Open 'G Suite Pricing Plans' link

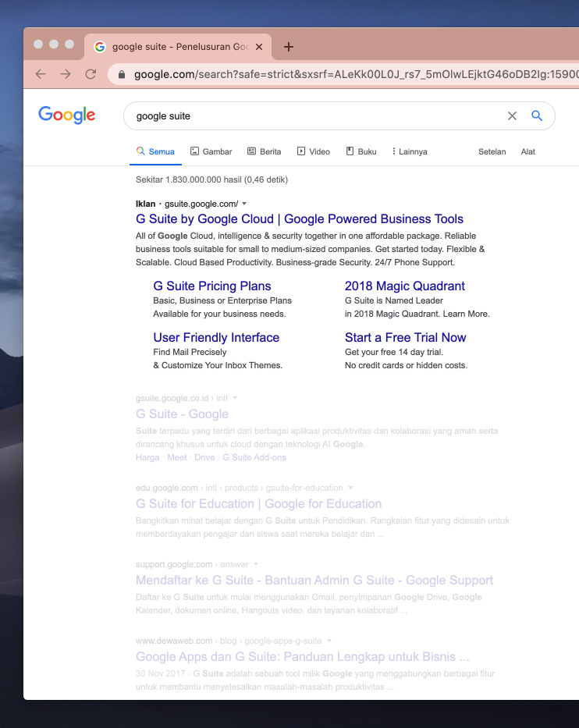click(212, 286)
